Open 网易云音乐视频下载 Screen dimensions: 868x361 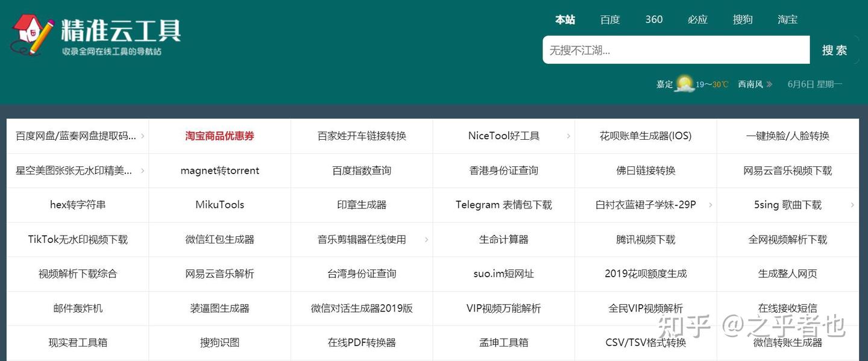click(787, 171)
